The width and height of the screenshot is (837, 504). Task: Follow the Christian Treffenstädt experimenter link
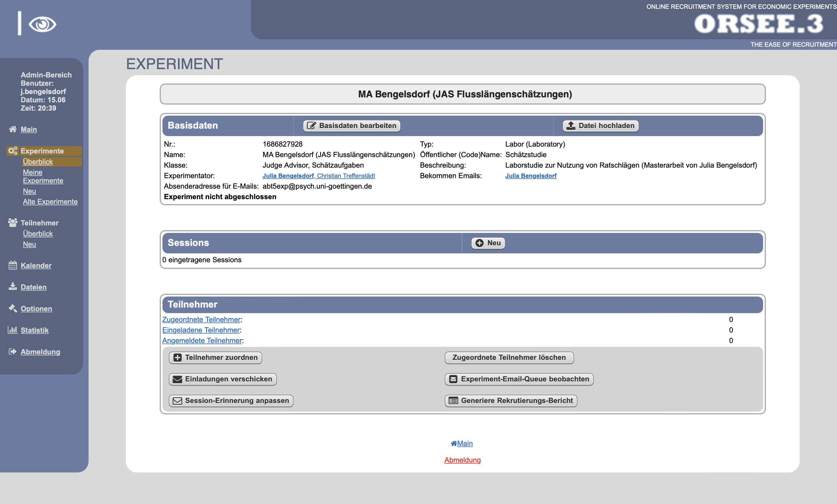tap(346, 176)
